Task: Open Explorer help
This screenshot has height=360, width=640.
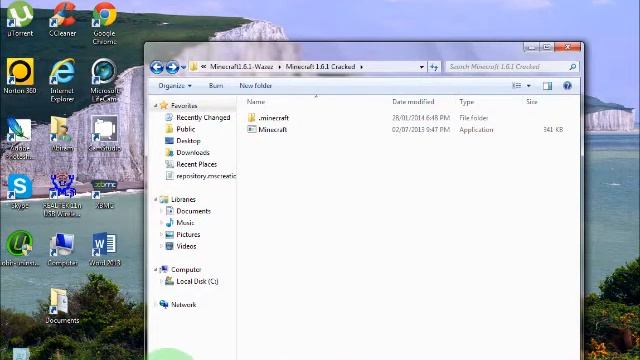Action: point(567,86)
